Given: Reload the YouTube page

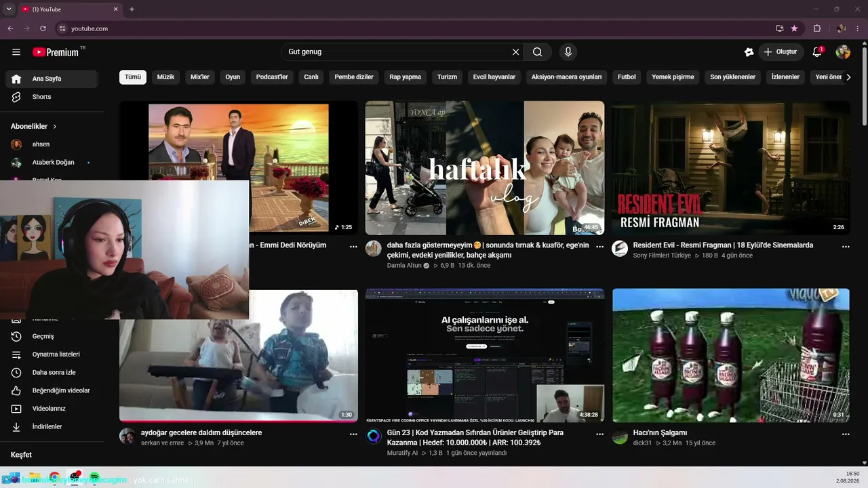Looking at the screenshot, I should (x=43, y=28).
